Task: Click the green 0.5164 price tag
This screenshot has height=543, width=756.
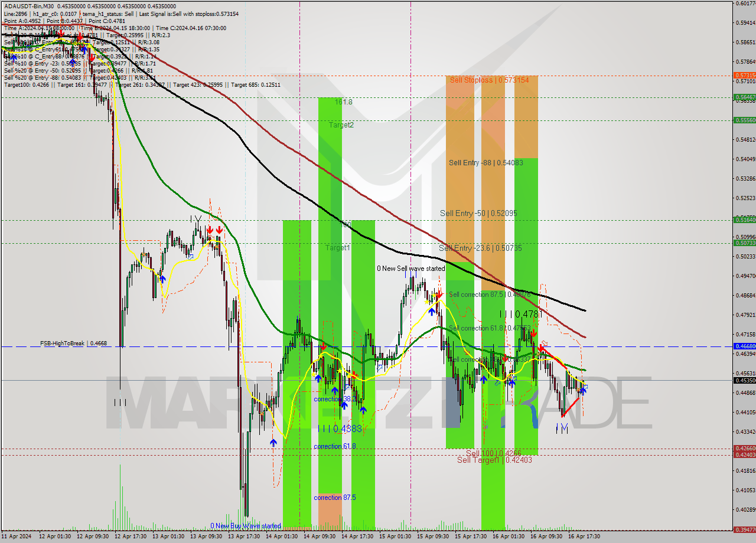Action: [x=744, y=220]
